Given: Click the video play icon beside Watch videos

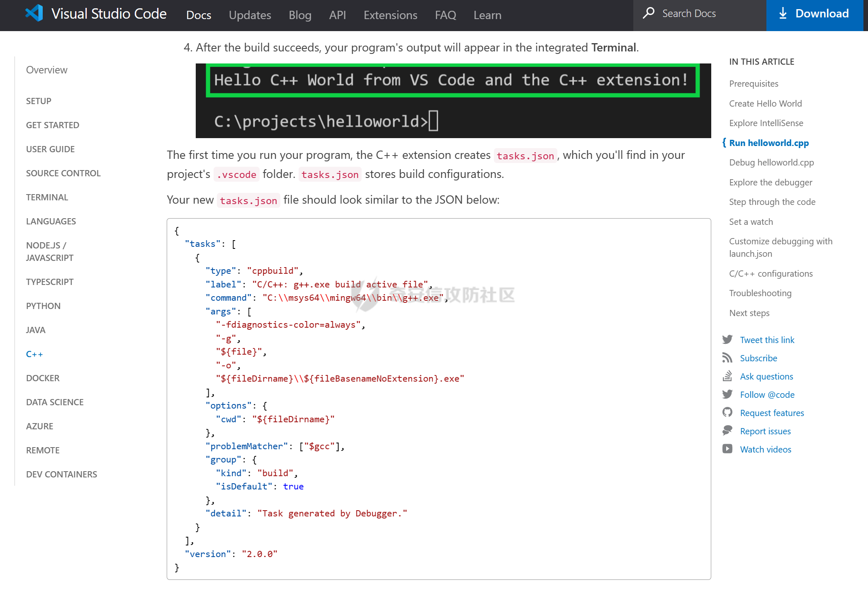Looking at the screenshot, I should click(x=727, y=449).
